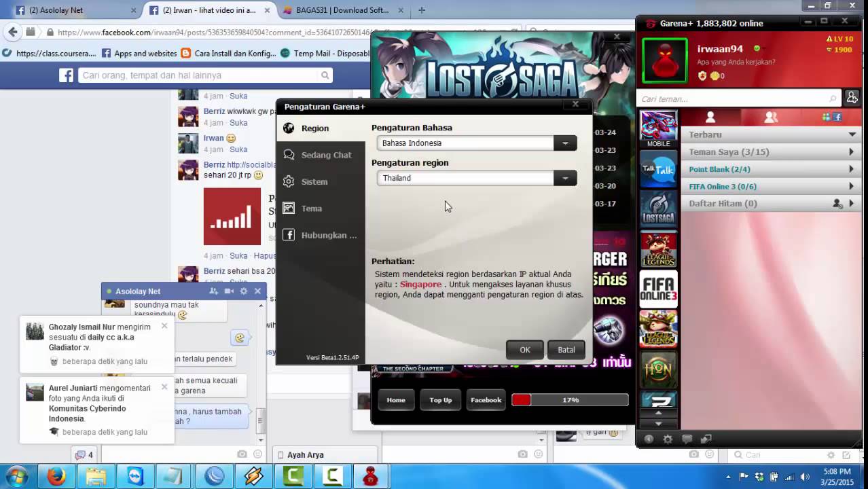The height and width of the screenshot is (489, 868).
Task: Open the Cara Install dan Konfig bookmark
Action: pyautogui.click(x=228, y=53)
